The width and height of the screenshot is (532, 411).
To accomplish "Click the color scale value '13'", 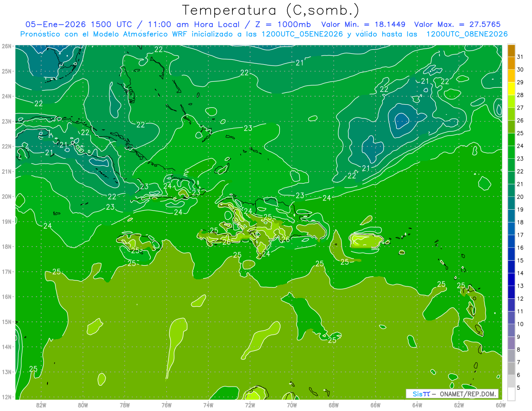I will (520, 286).
